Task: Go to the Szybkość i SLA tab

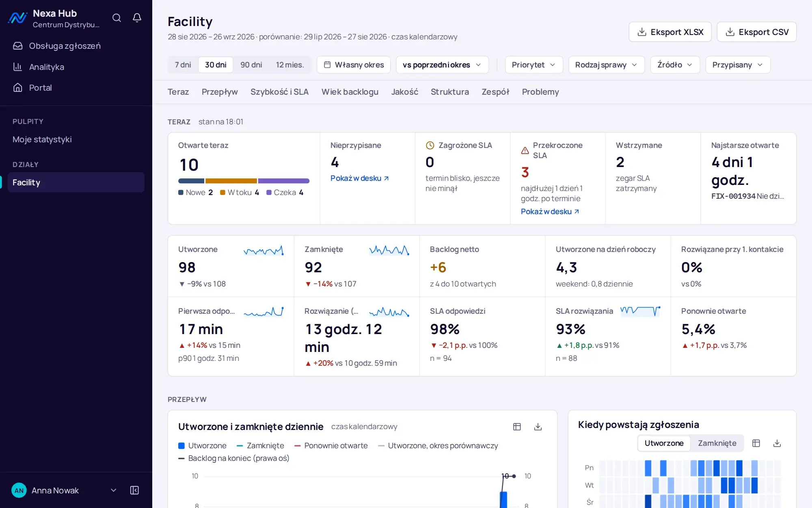Action: coord(279,92)
